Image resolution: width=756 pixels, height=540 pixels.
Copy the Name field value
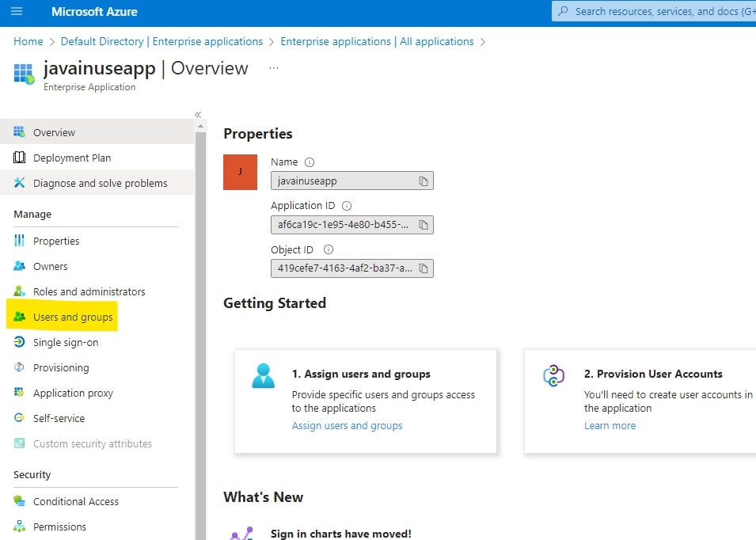(x=424, y=181)
